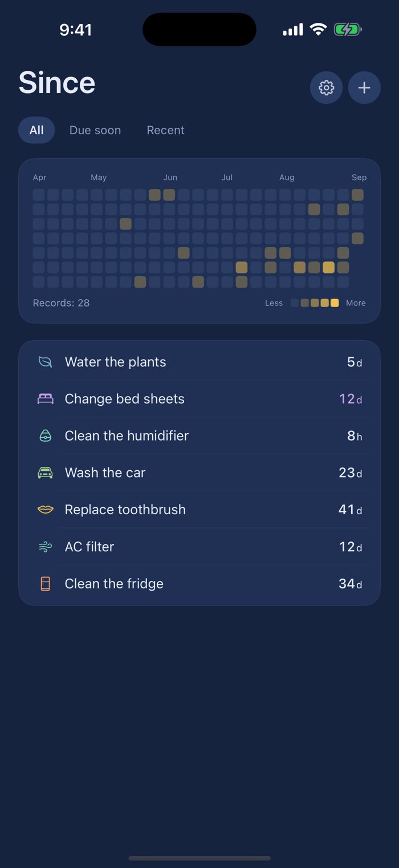Viewport: 399px width, 868px height.
Task: Open settings with the gear icon
Action: tap(326, 87)
